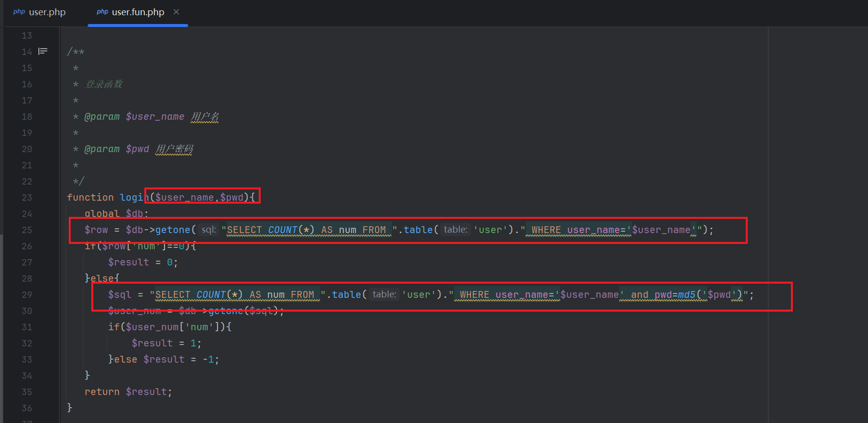Click the sql: parameter hint on line 25
The width and height of the screenshot is (868, 423).
(x=209, y=230)
